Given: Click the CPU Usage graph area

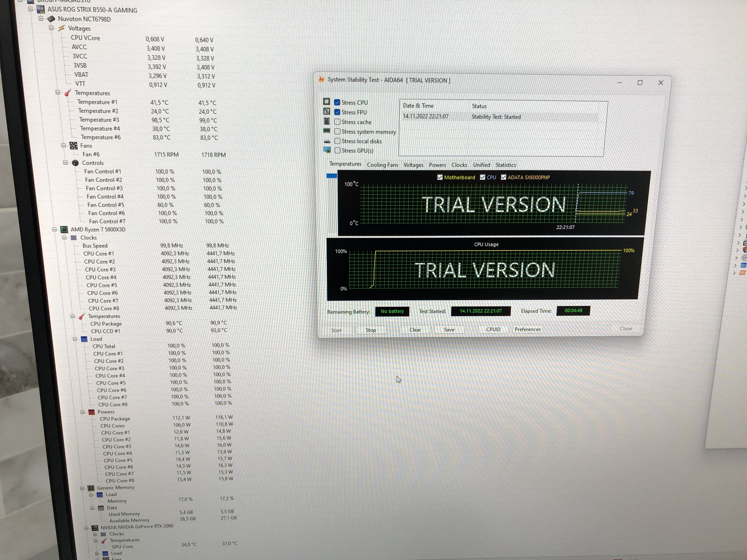Looking at the screenshot, I should pos(485,269).
